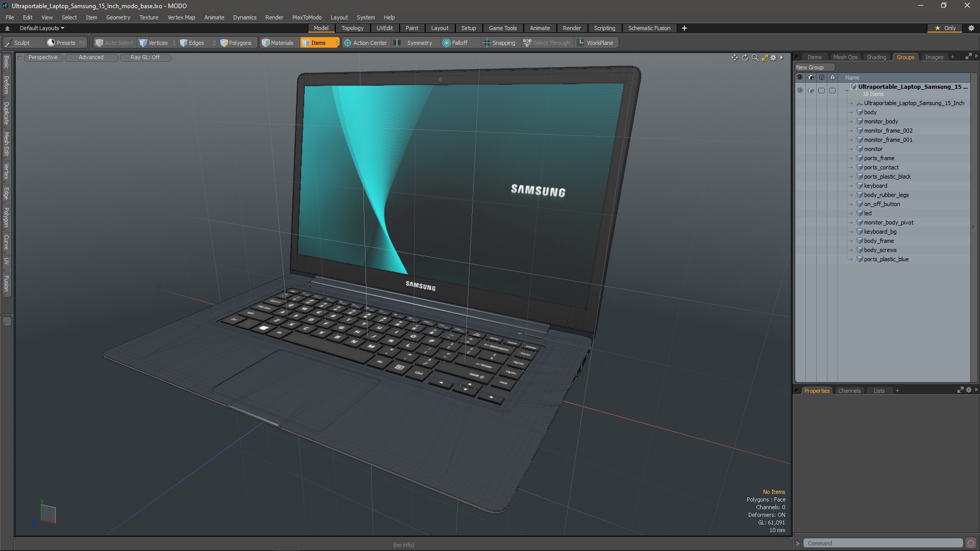Toggle visibility of Ultraportable_Laptop group
Image resolution: width=980 pixels, height=551 pixels.
[x=800, y=90]
